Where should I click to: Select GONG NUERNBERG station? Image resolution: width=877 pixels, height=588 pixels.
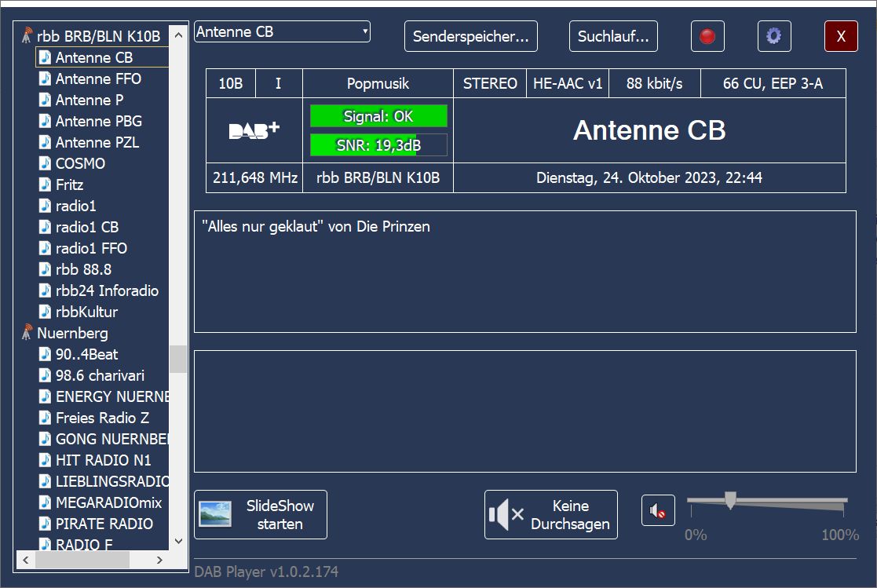(x=112, y=439)
